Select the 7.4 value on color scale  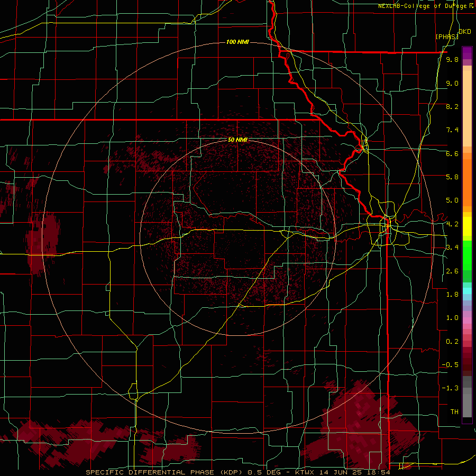pos(452,130)
